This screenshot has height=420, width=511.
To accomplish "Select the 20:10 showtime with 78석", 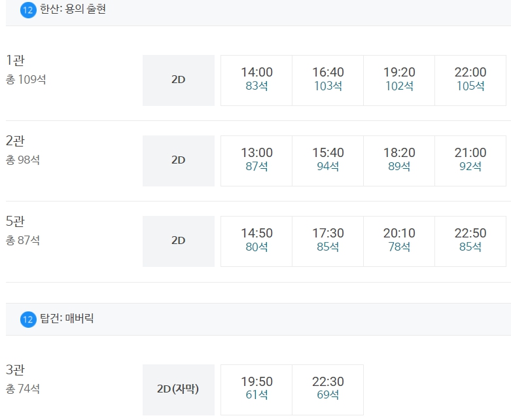I will pos(399,241).
